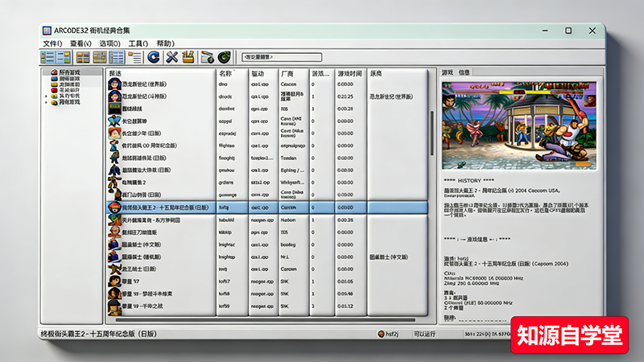This screenshot has width=644, height=362.
Task: Click the green disc icon in toolbar
Action: pyautogui.click(x=225, y=57)
